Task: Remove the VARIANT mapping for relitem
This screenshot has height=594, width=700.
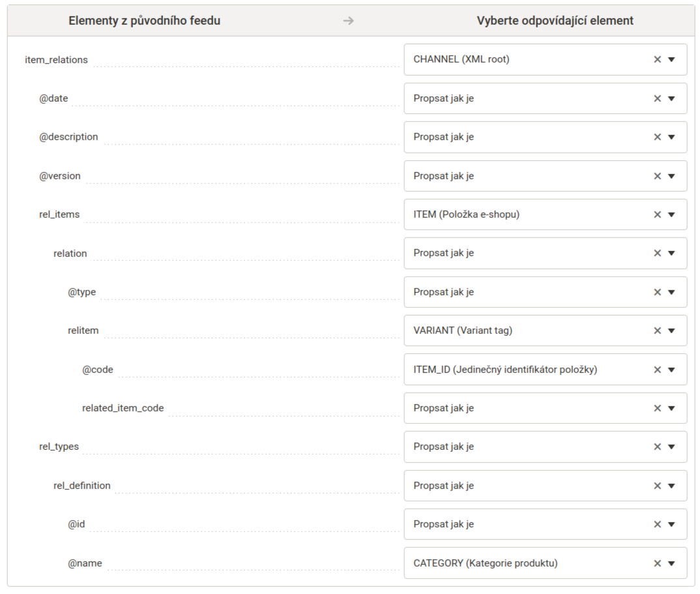Action: point(657,331)
